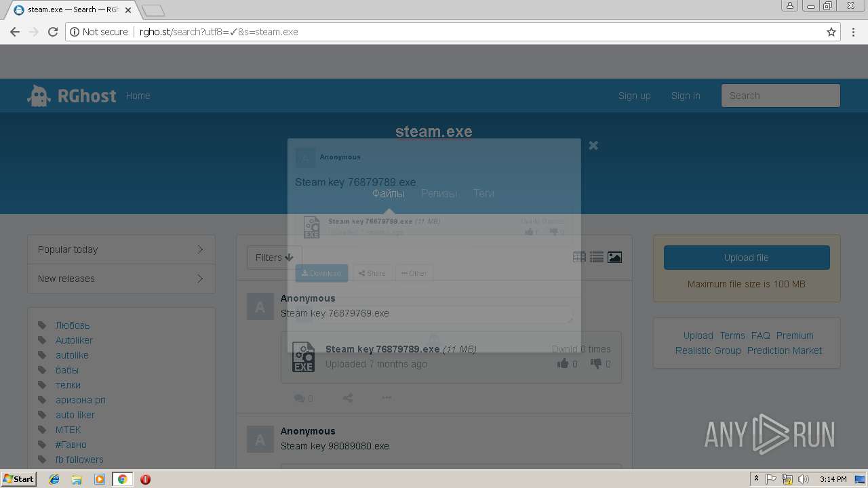Screen dimensions: 868x488
Task: Show hidden system tray icons
Action: (x=756, y=479)
